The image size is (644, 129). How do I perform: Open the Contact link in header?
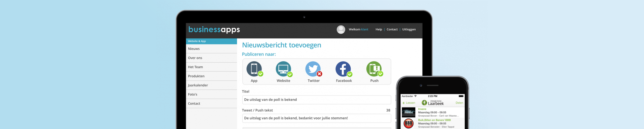[392, 29]
